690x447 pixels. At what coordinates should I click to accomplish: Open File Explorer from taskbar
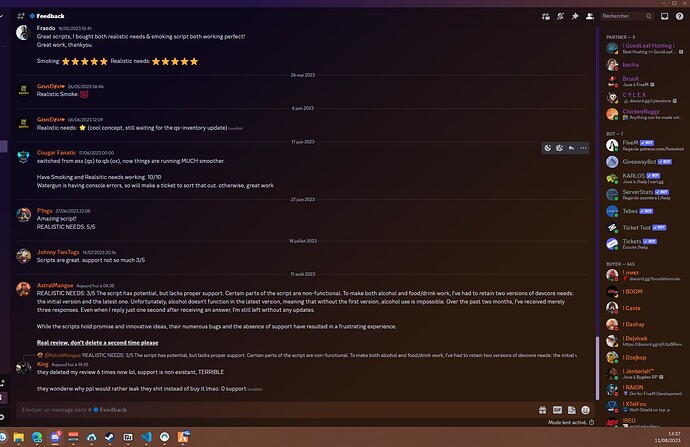18,437
